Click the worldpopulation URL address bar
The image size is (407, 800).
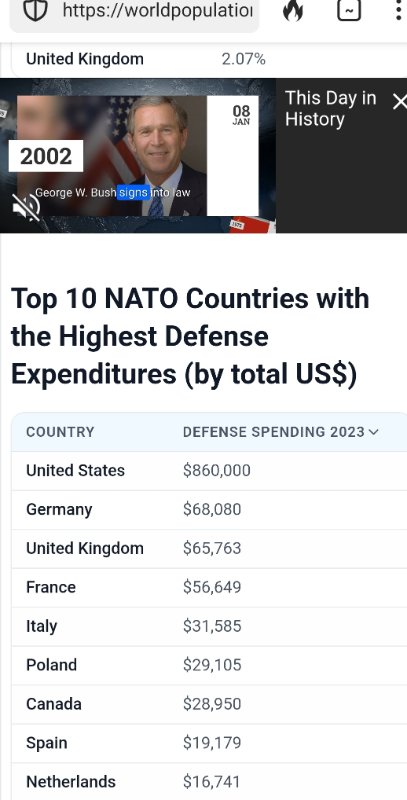point(135,11)
